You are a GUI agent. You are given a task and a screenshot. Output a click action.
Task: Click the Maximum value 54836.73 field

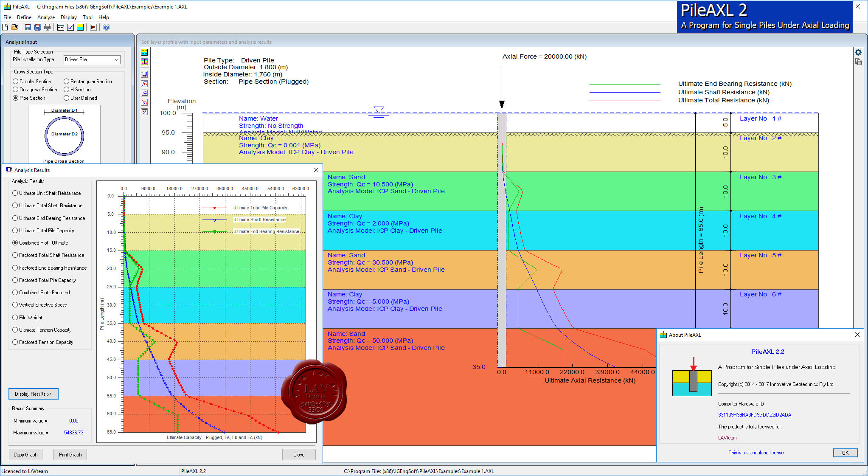pos(74,433)
